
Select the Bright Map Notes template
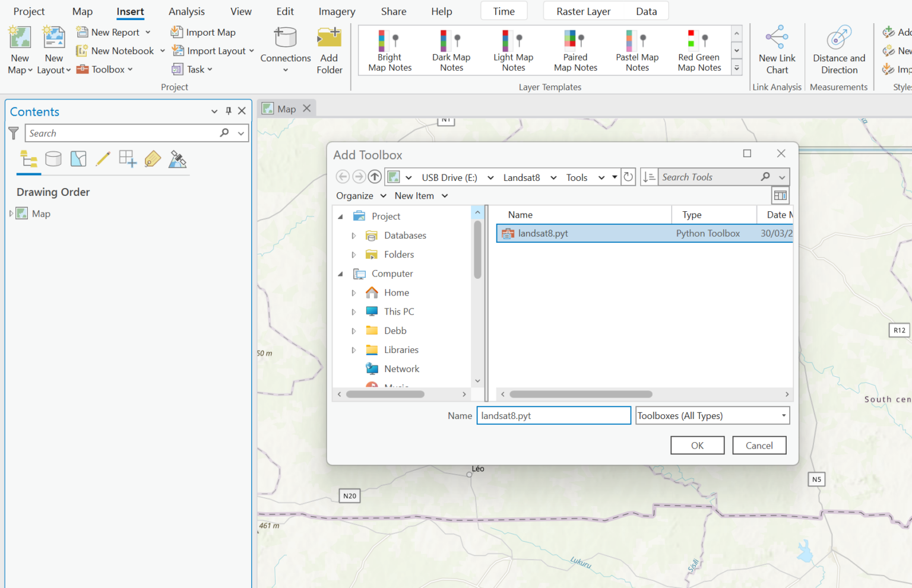(x=389, y=50)
